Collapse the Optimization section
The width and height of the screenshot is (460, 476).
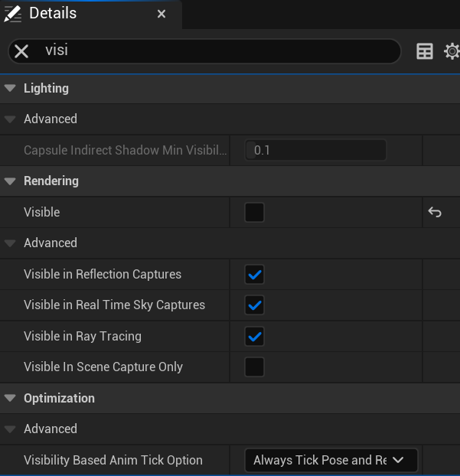coord(10,398)
